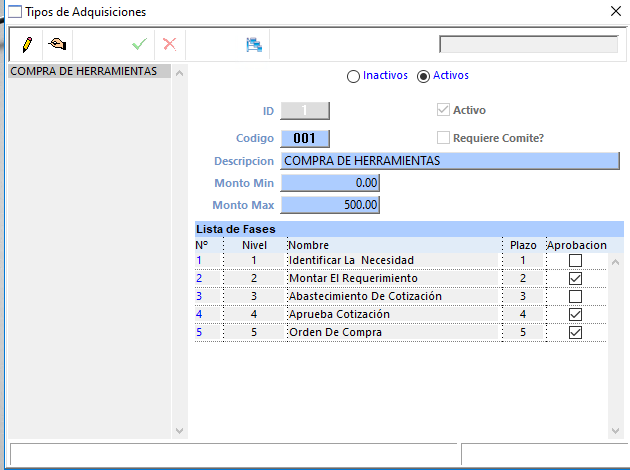Click the down arrow of left list scrollbar

(x=180, y=431)
